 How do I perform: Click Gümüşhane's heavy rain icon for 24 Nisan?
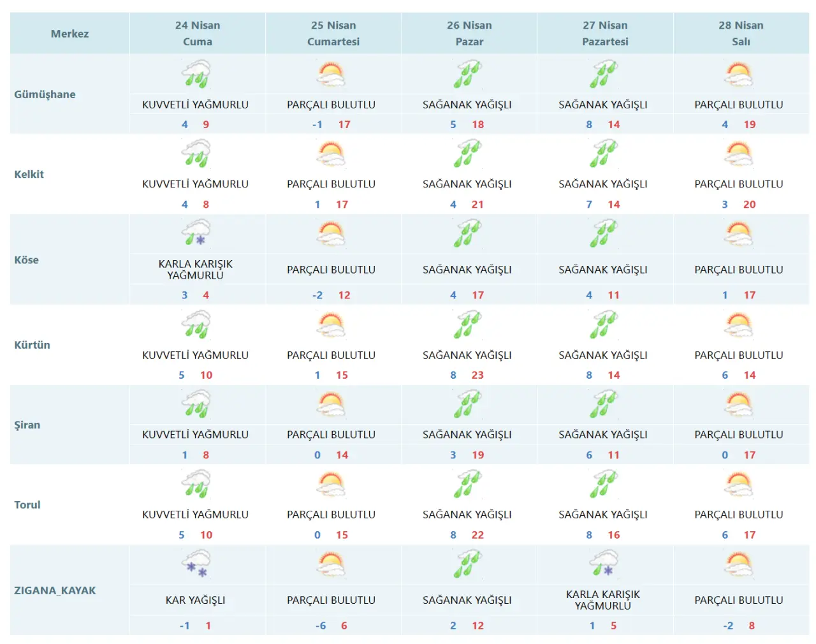196,74
